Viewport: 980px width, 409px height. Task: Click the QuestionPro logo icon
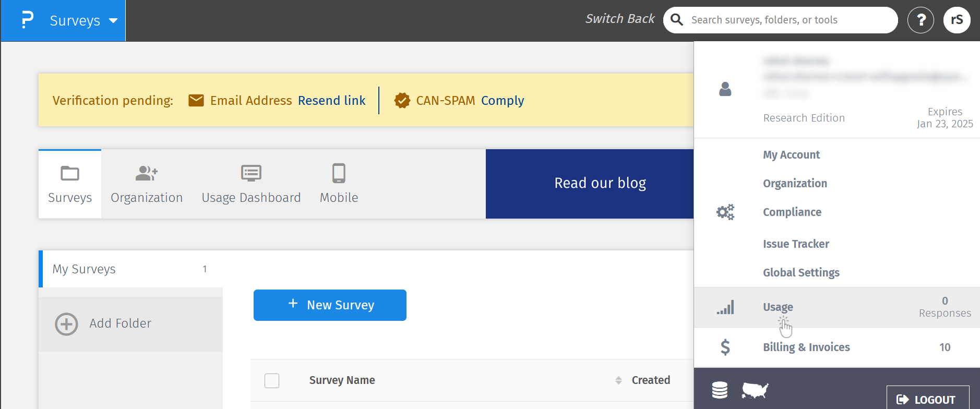tap(27, 20)
